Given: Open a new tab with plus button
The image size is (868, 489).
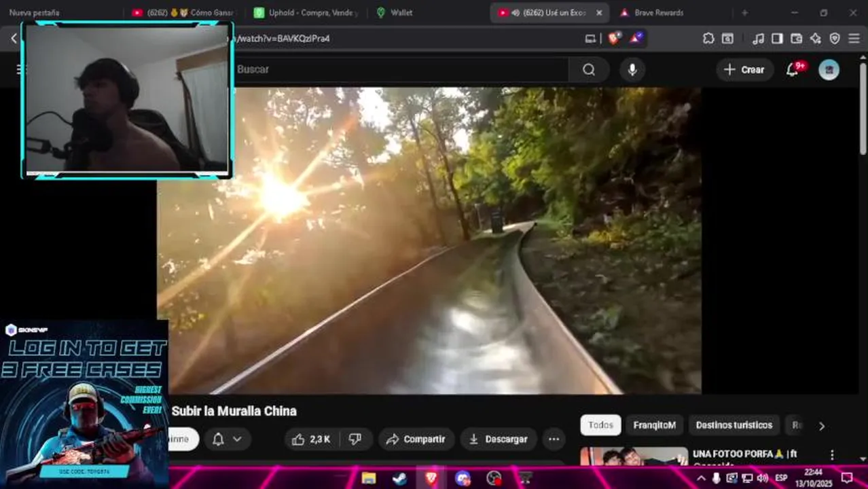Looking at the screenshot, I should coord(744,13).
